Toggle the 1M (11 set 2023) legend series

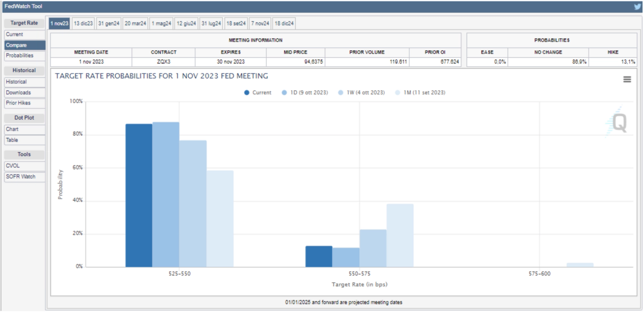point(419,92)
